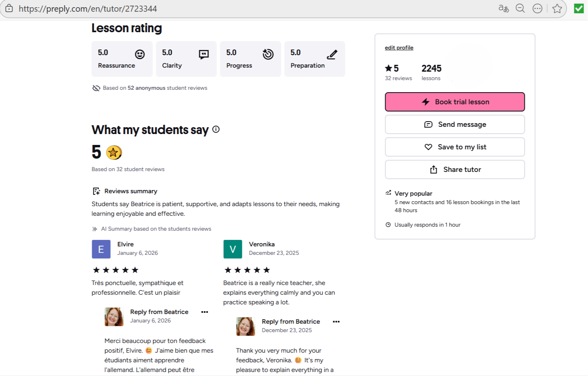This screenshot has height=376, width=588.
Task: Open options menu on Beatrice's reply to Veronika
Action: 336,322
